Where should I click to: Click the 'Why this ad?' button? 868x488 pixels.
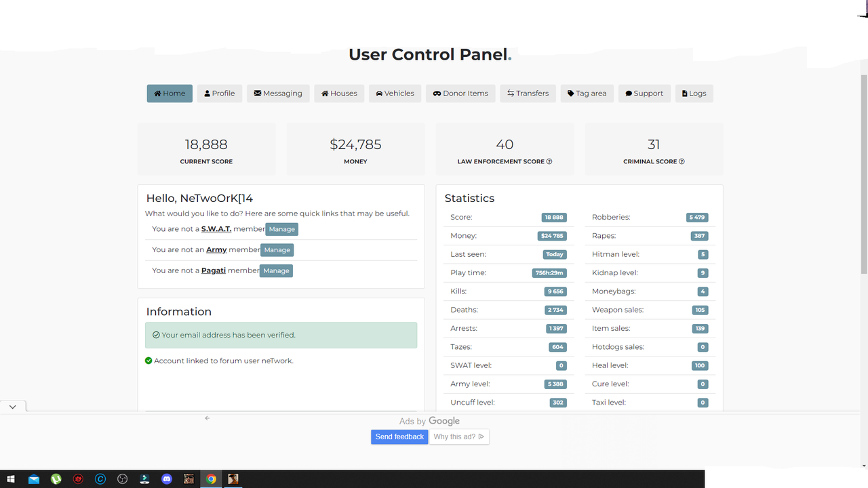click(x=459, y=436)
